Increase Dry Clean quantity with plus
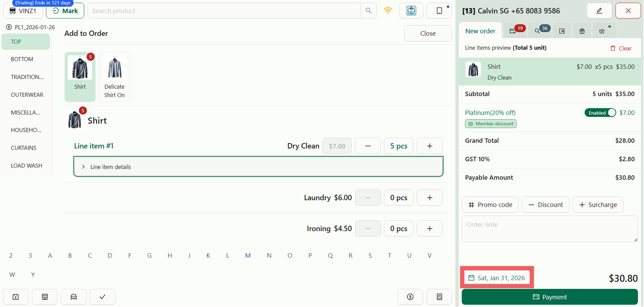The image size is (644, 307). [x=430, y=146]
